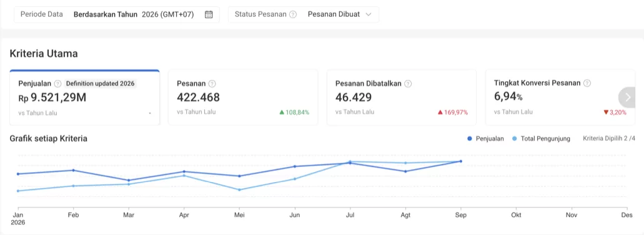The width and height of the screenshot is (644, 235).
Task: Select the Pesanan metric card
Action: click(243, 97)
